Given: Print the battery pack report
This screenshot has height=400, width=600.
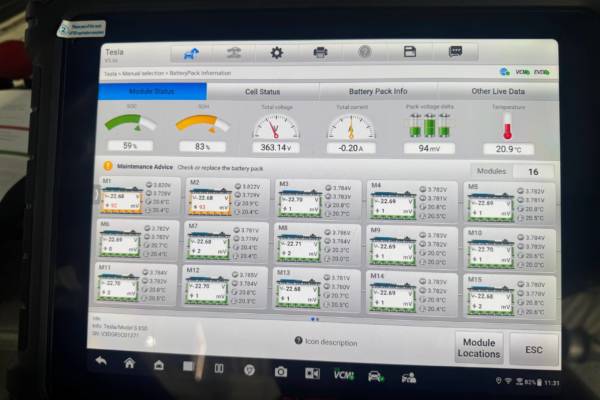Looking at the screenshot, I should (x=321, y=53).
